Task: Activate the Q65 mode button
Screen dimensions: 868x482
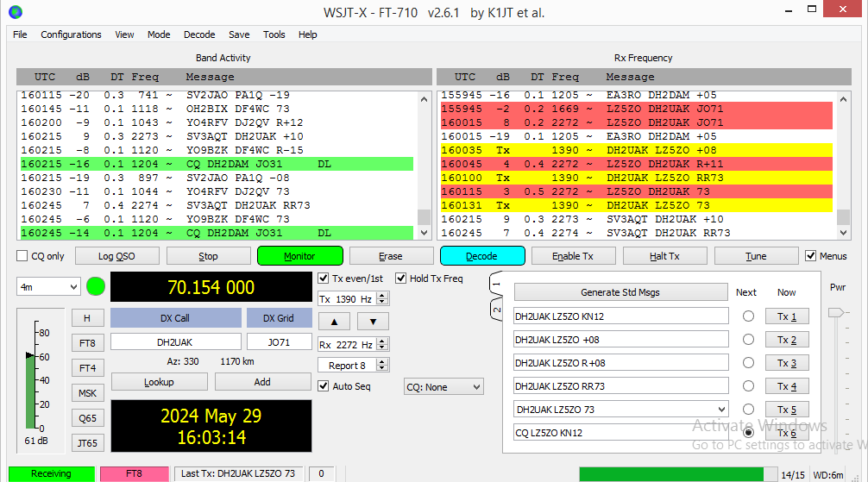Action: pyautogui.click(x=87, y=418)
